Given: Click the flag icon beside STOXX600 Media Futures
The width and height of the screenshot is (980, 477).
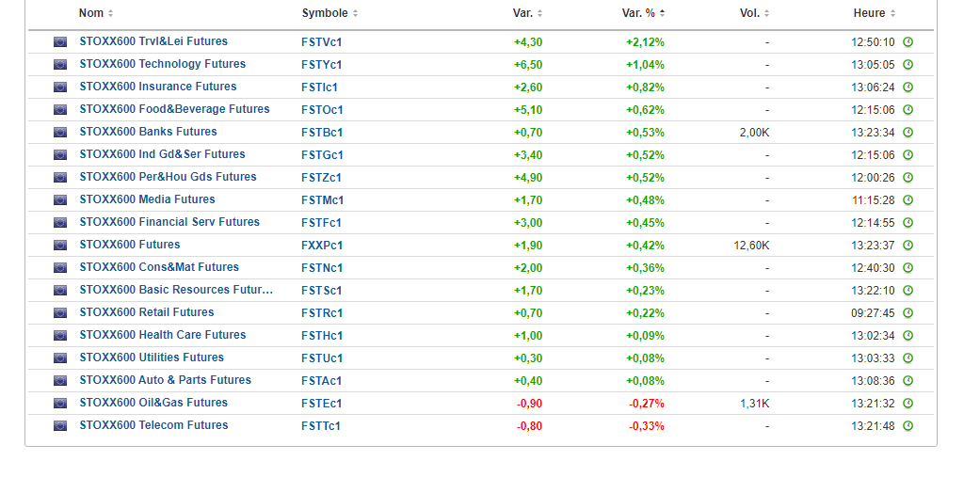Looking at the screenshot, I should [x=60, y=200].
